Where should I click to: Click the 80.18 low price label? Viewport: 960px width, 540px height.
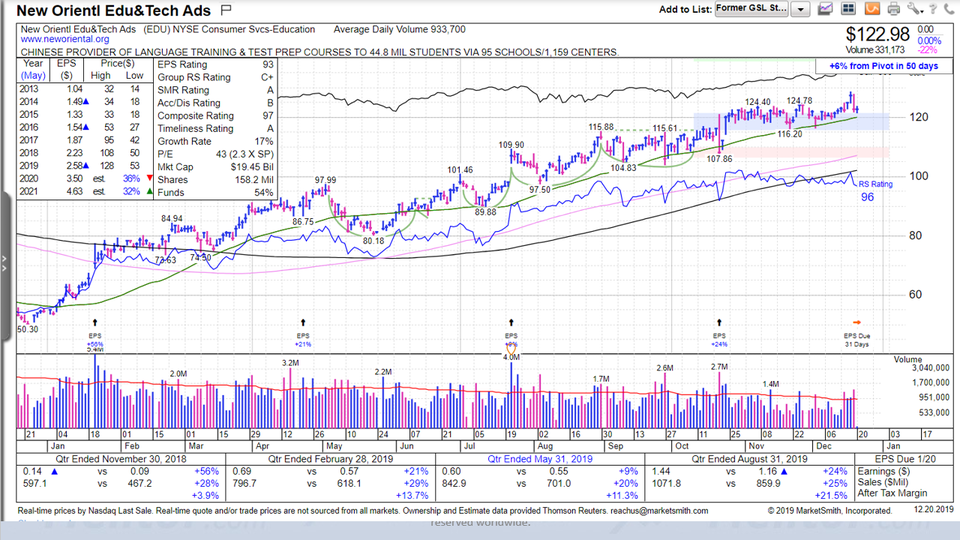coord(373,241)
